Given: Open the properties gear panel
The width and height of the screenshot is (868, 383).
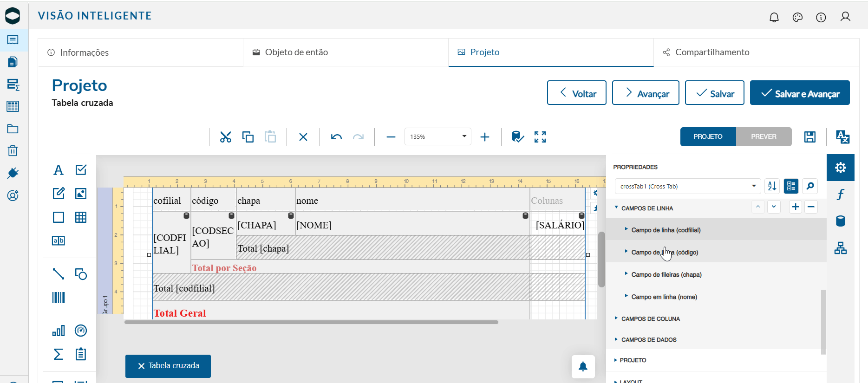Looking at the screenshot, I should 841,168.
